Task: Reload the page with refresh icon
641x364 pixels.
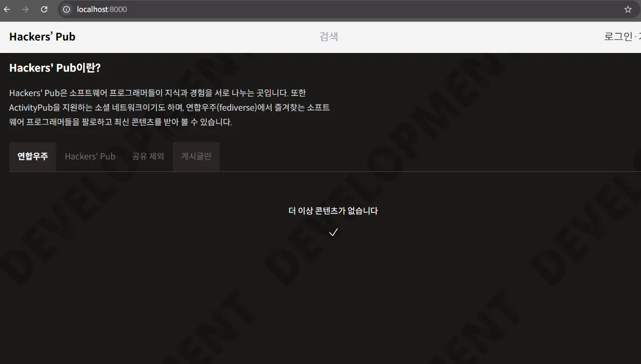Action: 44,9
